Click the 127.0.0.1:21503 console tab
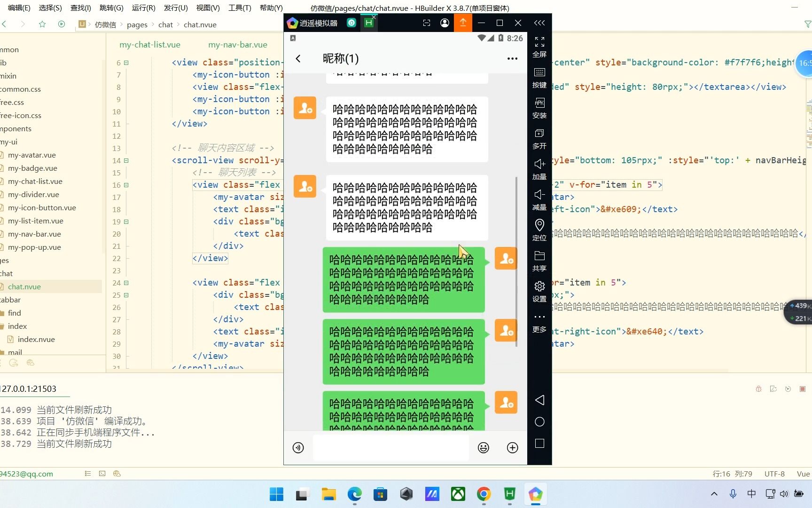The image size is (812, 508). (x=28, y=389)
